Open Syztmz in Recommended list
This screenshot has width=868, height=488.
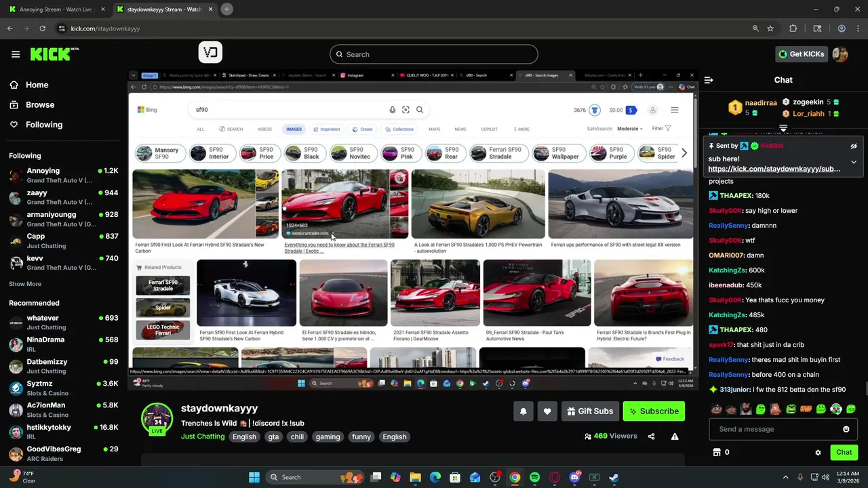tap(64, 388)
